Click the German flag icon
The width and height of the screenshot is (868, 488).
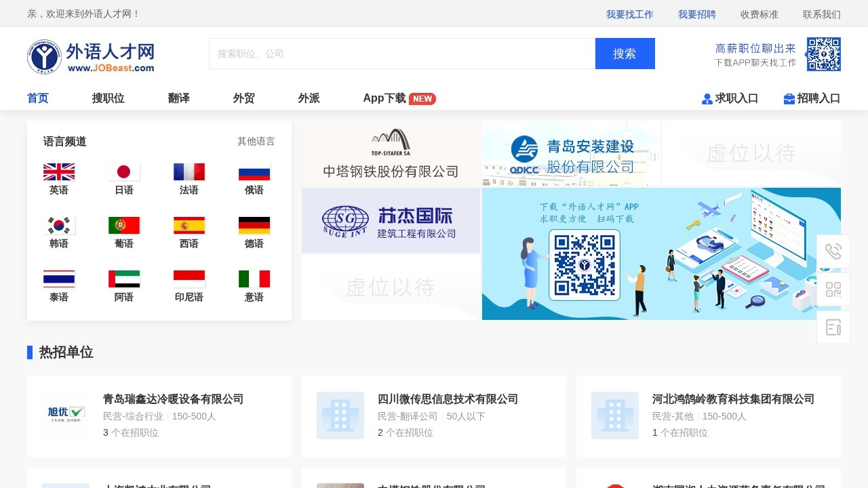tap(254, 226)
